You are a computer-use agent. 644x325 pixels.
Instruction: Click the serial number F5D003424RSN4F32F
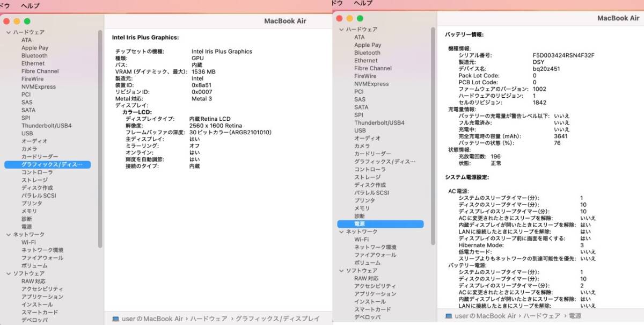point(563,55)
